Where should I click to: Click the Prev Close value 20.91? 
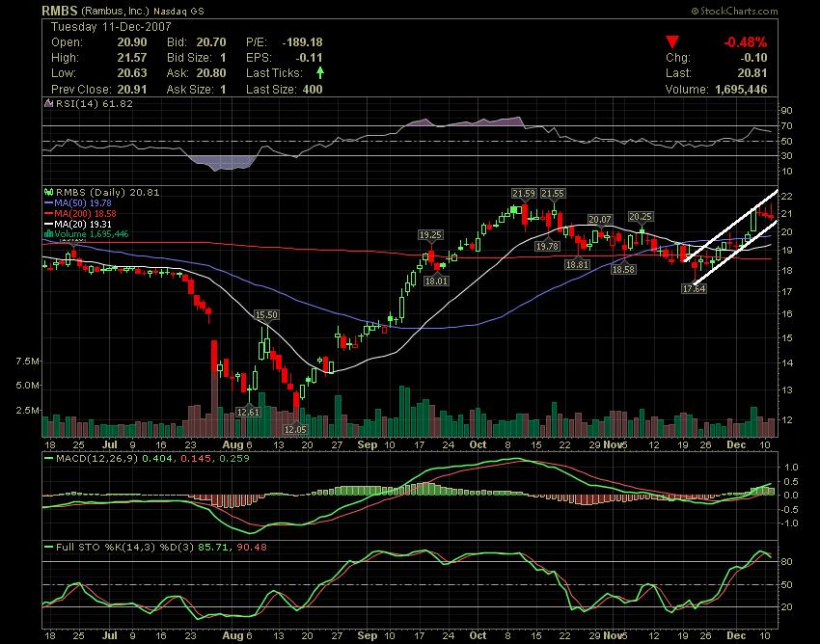[132, 90]
